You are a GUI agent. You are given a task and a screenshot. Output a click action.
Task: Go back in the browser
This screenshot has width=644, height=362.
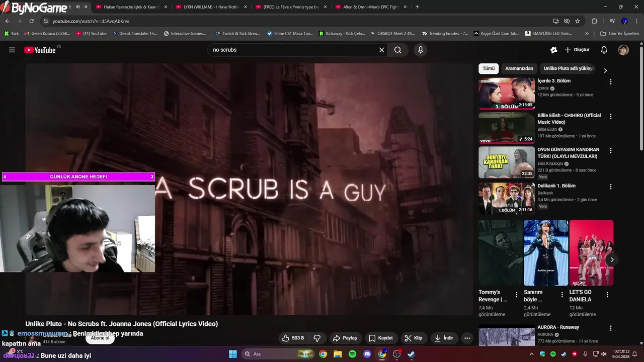click(x=7, y=21)
